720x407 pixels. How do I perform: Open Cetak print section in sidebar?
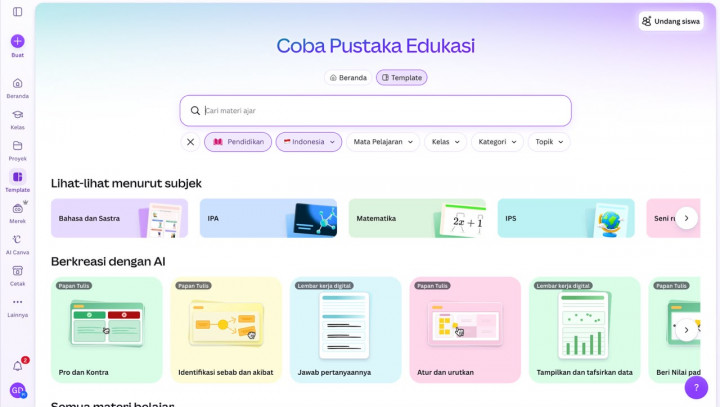click(x=17, y=275)
